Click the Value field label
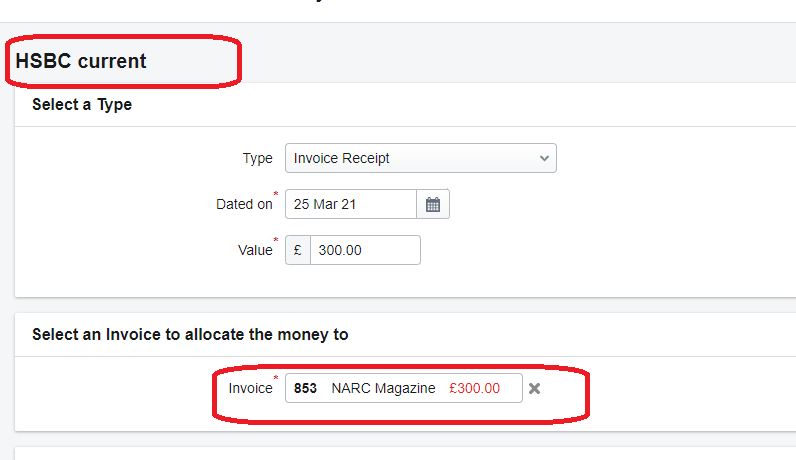The width and height of the screenshot is (796, 460). pos(255,250)
